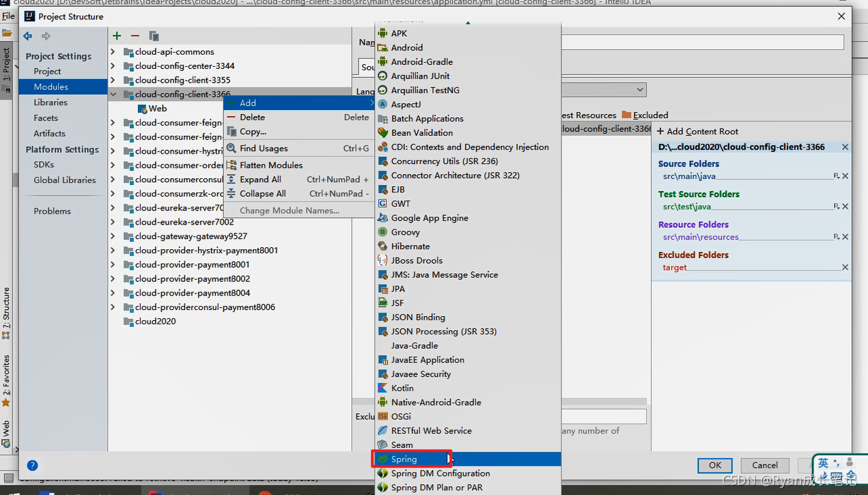Click the Web facet icon under cloud-config-client-3366
The image size is (868, 495).
143,109
